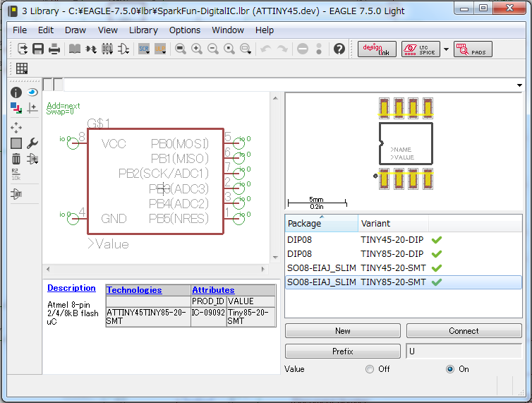Click the Stop command icon
532x403 pixels.
coord(302,49)
